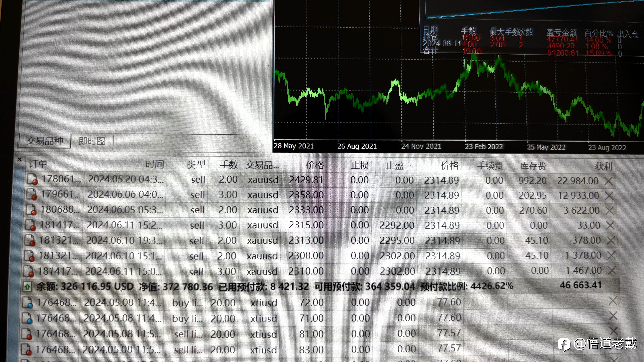Close the order with loss -378.00
This screenshot has width=644, height=362.
[x=611, y=241]
